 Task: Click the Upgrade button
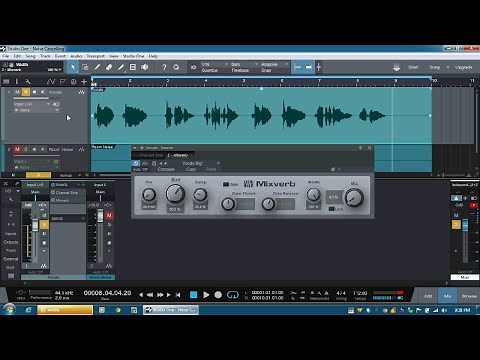click(463, 67)
